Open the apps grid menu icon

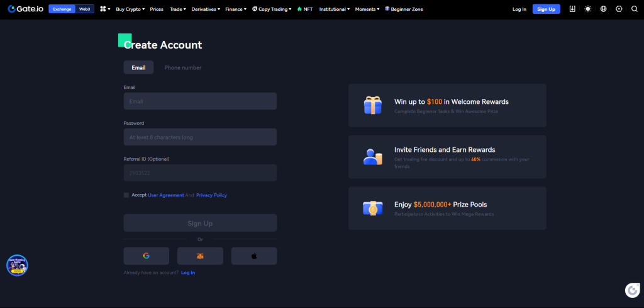(103, 9)
